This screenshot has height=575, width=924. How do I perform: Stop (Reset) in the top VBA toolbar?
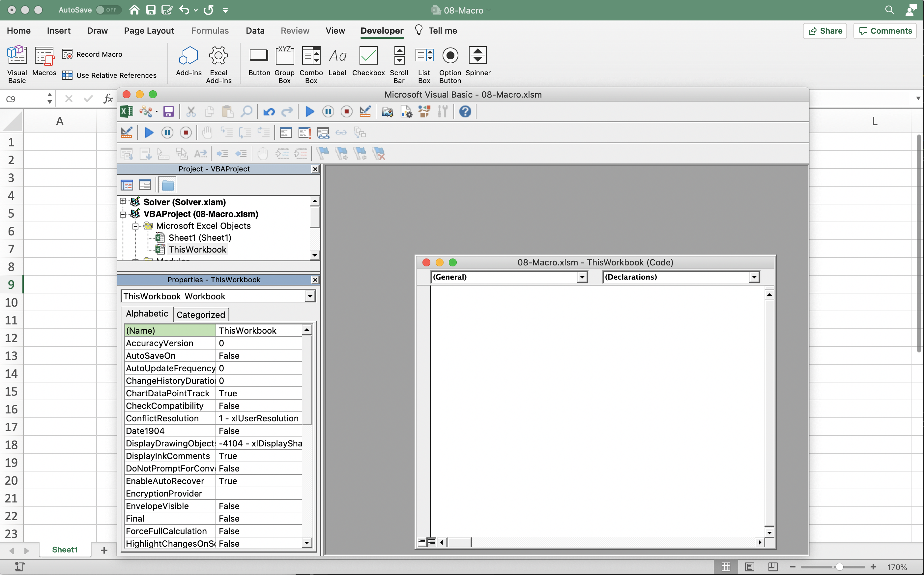click(346, 111)
